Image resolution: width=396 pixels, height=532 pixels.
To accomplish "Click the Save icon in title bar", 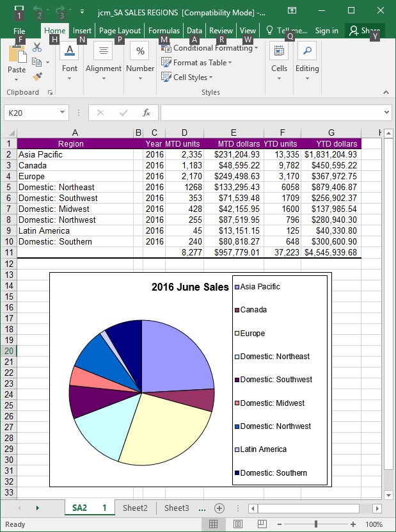I will [19, 11].
